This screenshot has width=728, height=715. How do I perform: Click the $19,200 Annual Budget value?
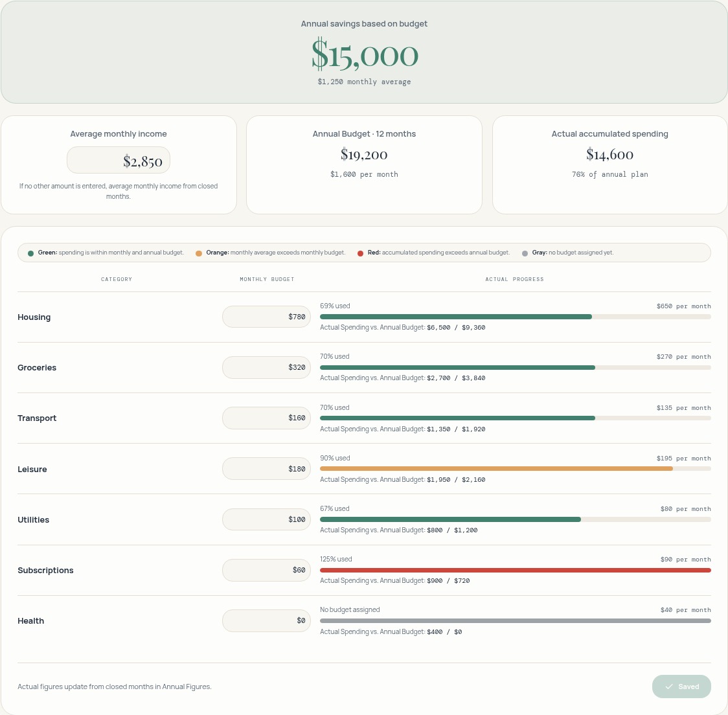point(364,154)
